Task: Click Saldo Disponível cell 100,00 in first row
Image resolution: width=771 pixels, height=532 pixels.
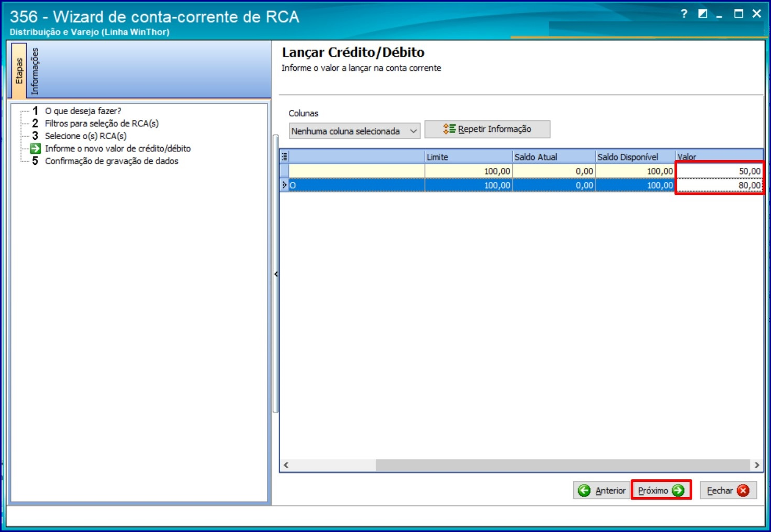Action: pos(635,171)
